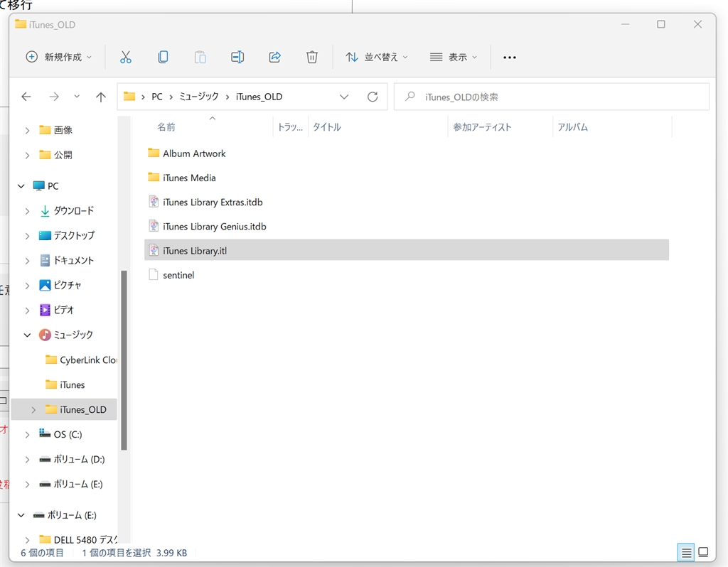Expand the 画像 folder in tree
728x567 pixels.
point(28,131)
